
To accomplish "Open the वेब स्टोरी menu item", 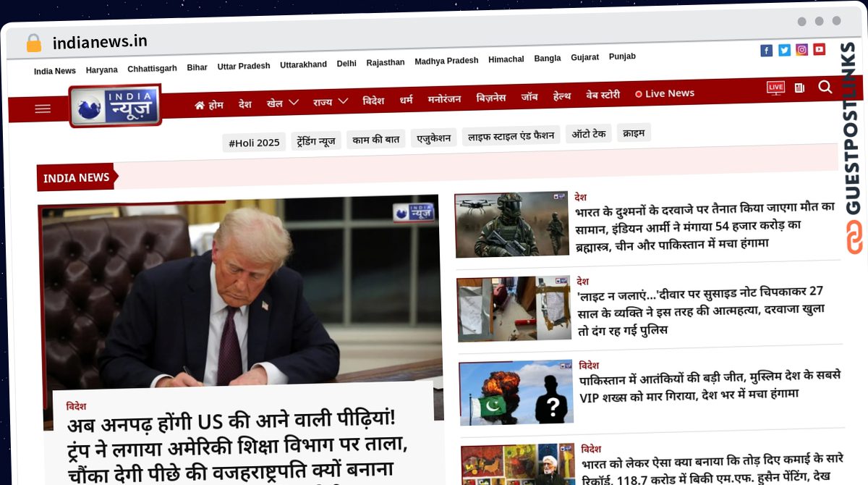I will click(603, 95).
